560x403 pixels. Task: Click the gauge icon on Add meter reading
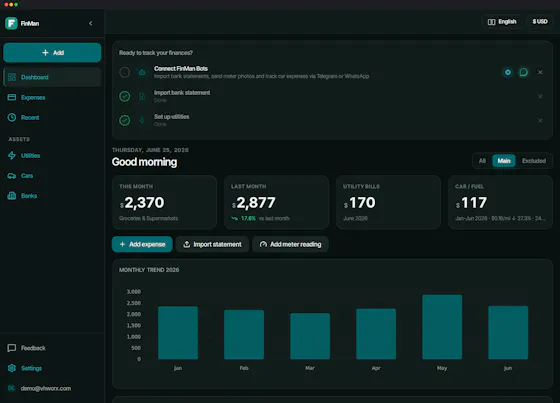pos(263,244)
